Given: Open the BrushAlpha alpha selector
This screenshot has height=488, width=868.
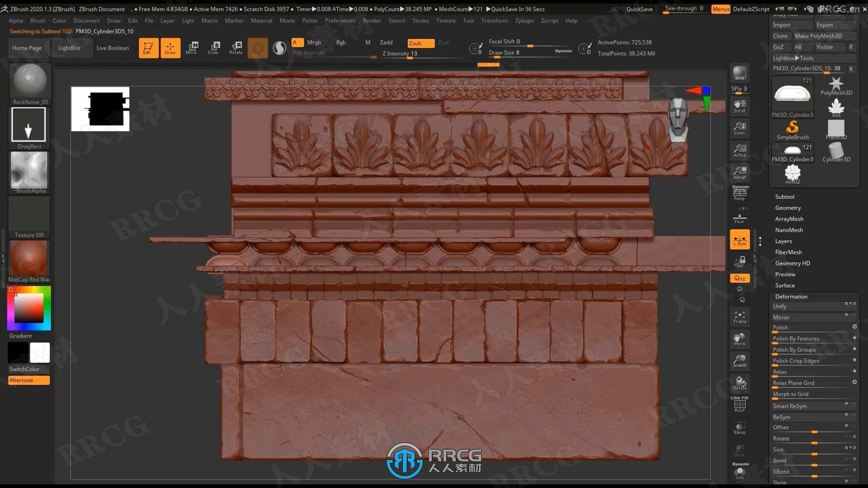Looking at the screenshot, I should click(x=29, y=172).
